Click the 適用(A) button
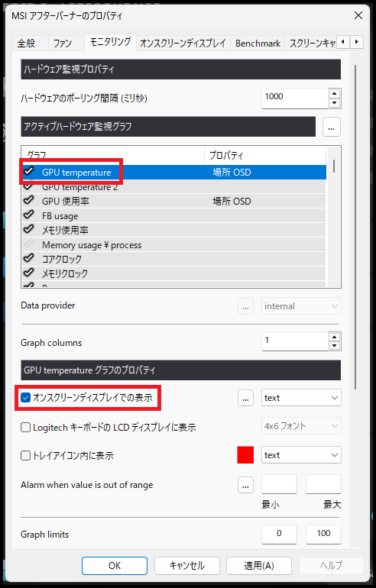The width and height of the screenshot is (376, 588). click(259, 566)
